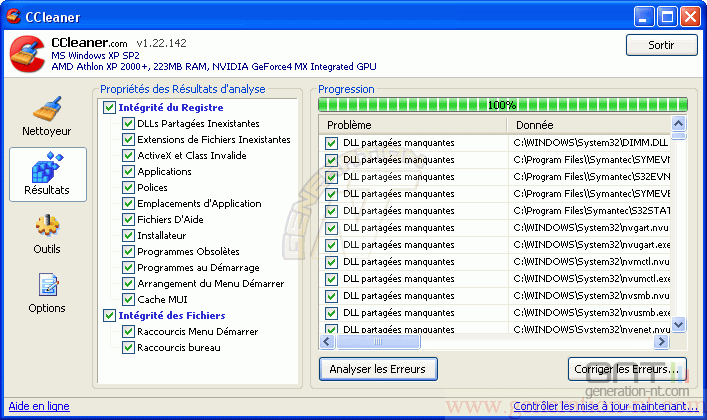Click the CCleaner logo in the header
707x420 pixels.
[27, 55]
